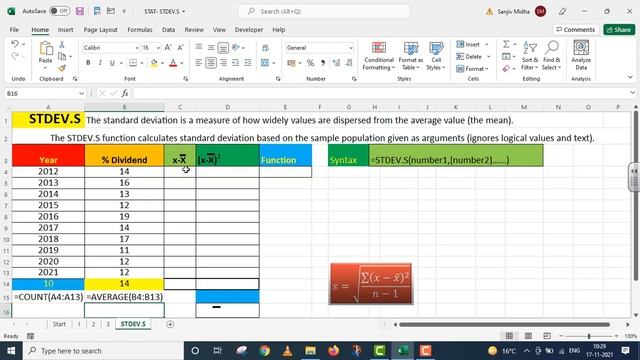Open Conditional Formatting dropdown

[x=379, y=56]
